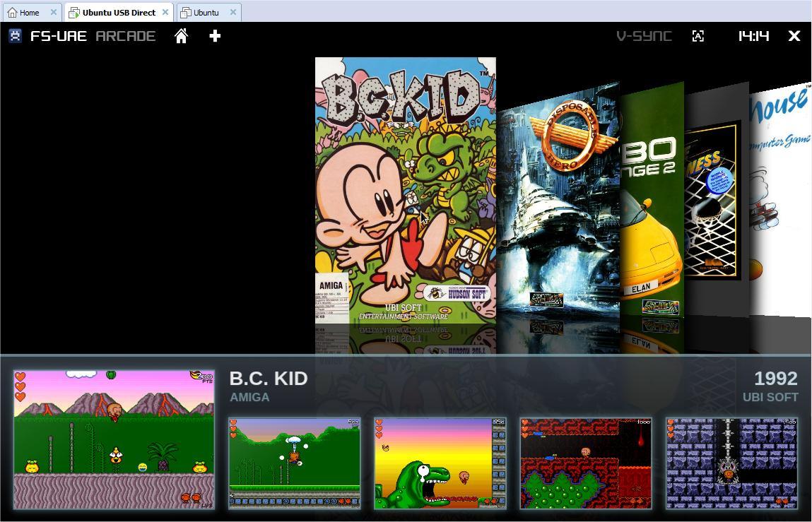
Task: Click the ARCADE title text
Action: coord(126,36)
